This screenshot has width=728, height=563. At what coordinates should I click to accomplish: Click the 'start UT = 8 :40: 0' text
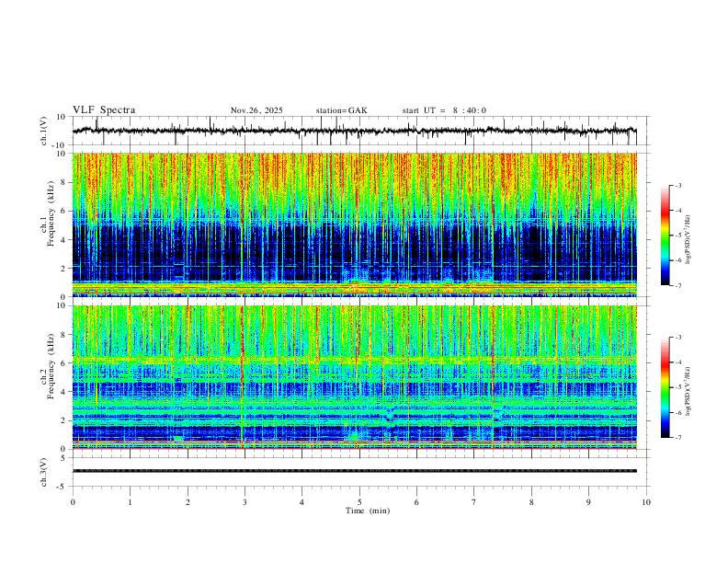(444, 110)
